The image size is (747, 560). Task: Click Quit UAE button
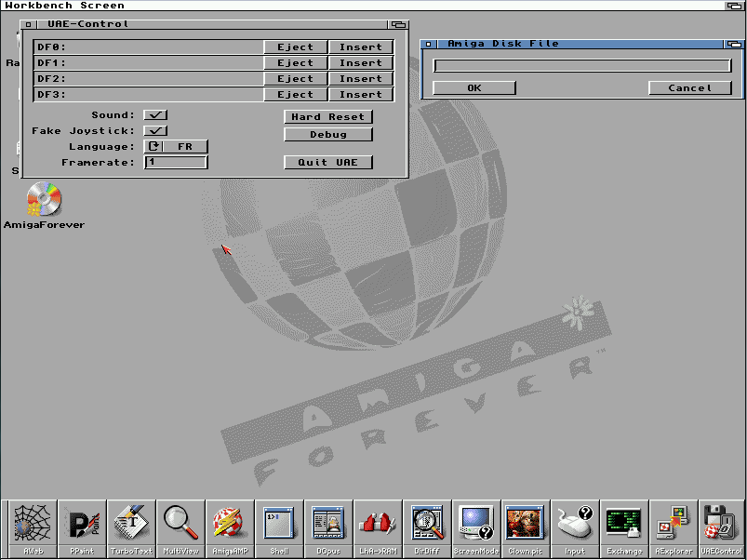328,163
